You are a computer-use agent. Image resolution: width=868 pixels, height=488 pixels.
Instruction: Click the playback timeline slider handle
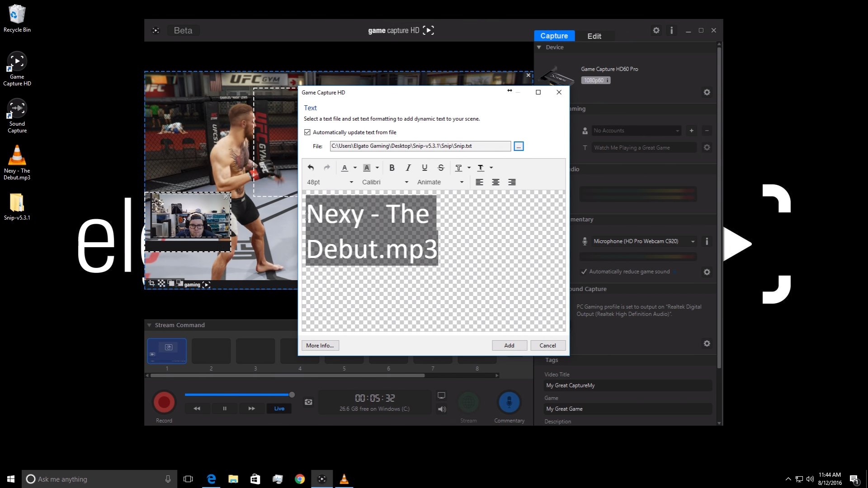click(x=292, y=395)
